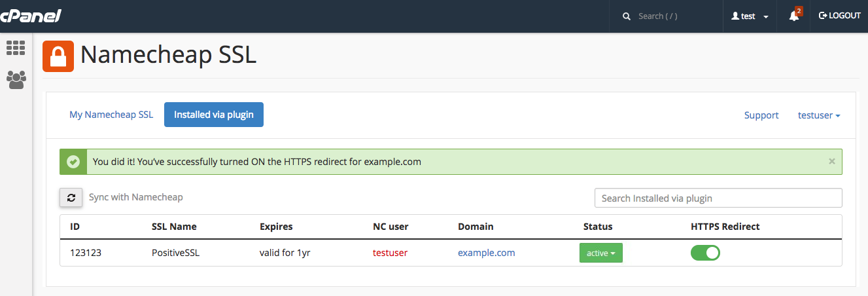The image size is (868, 296).
Task: Open the testuser account dropdown
Action: [x=819, y=115]
